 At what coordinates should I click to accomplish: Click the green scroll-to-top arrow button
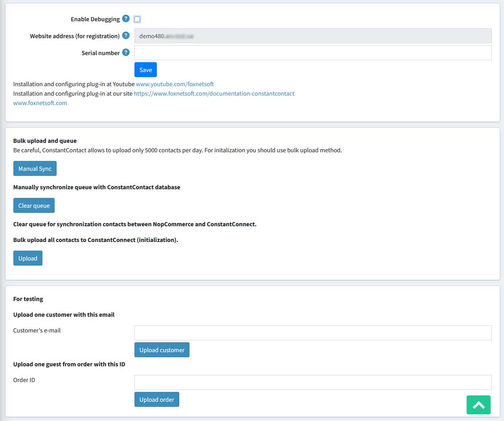(x=478, y=405)
